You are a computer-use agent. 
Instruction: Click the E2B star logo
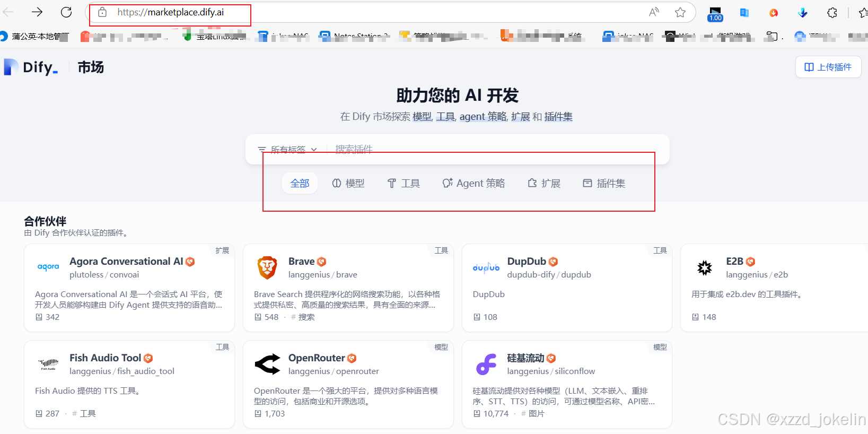tap(705, 267)
